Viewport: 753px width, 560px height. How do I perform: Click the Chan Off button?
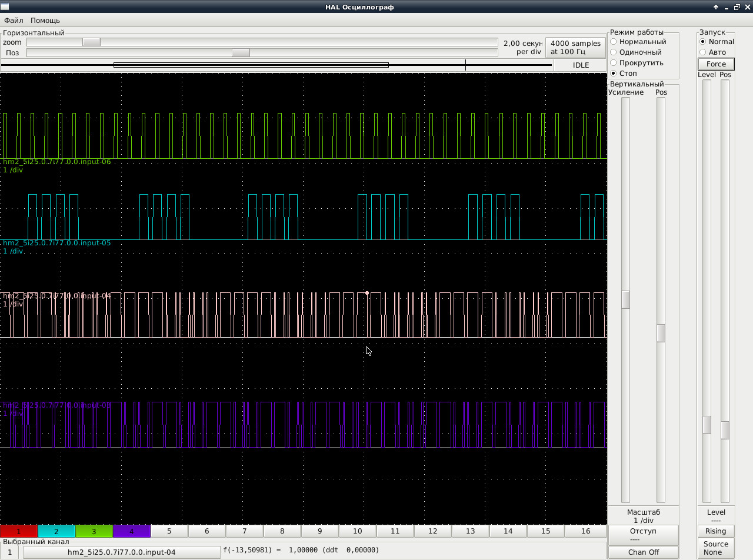[x=643, y=552]
